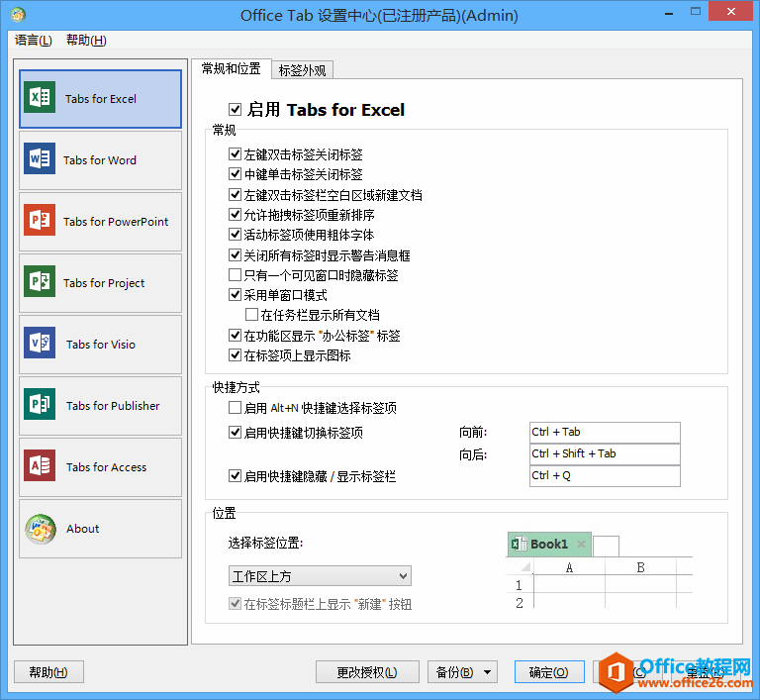Enable Alt+N 快捷键选择标签项 checkbox
The image size is (760, 700).
236,408
